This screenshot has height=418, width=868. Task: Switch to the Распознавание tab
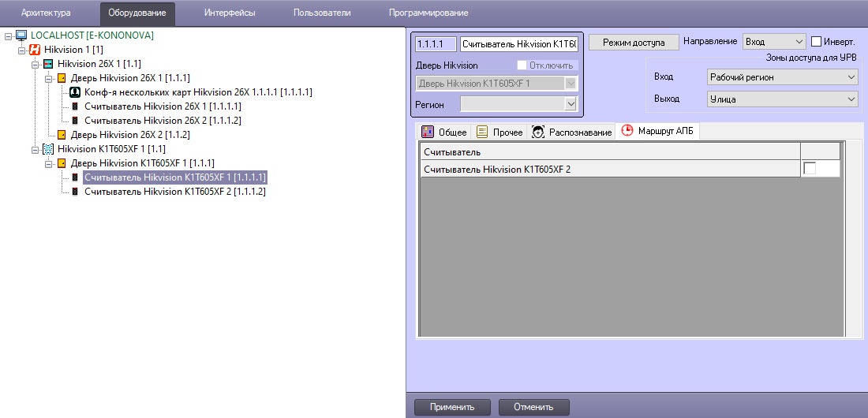click(572, 132)
